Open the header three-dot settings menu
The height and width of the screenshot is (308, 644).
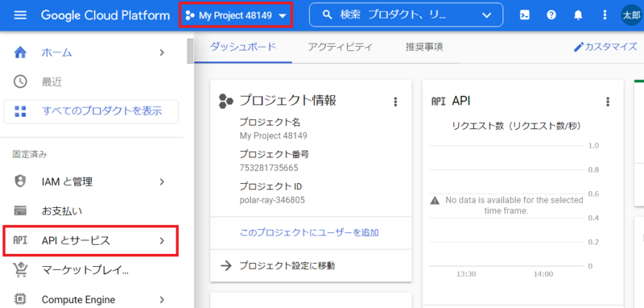click(x=605, y=15)
